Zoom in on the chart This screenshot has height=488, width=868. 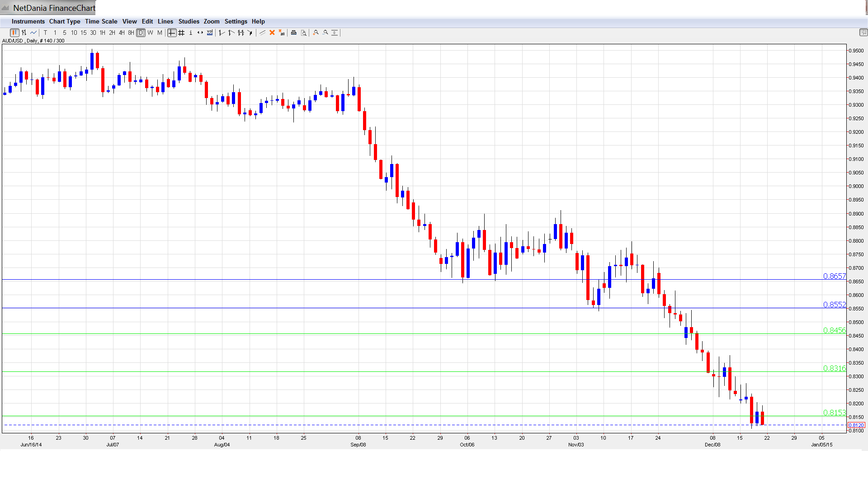click(x=316, y=33)
